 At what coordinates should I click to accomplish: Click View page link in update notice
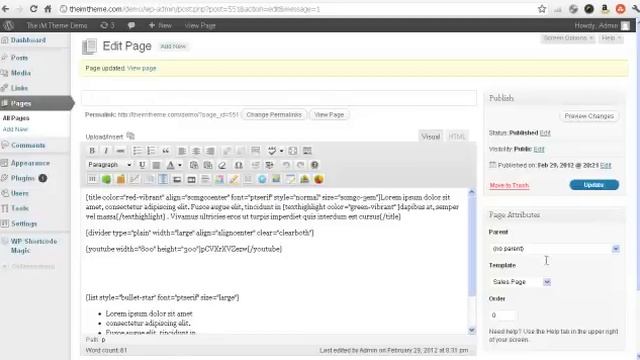pos(142,68)
